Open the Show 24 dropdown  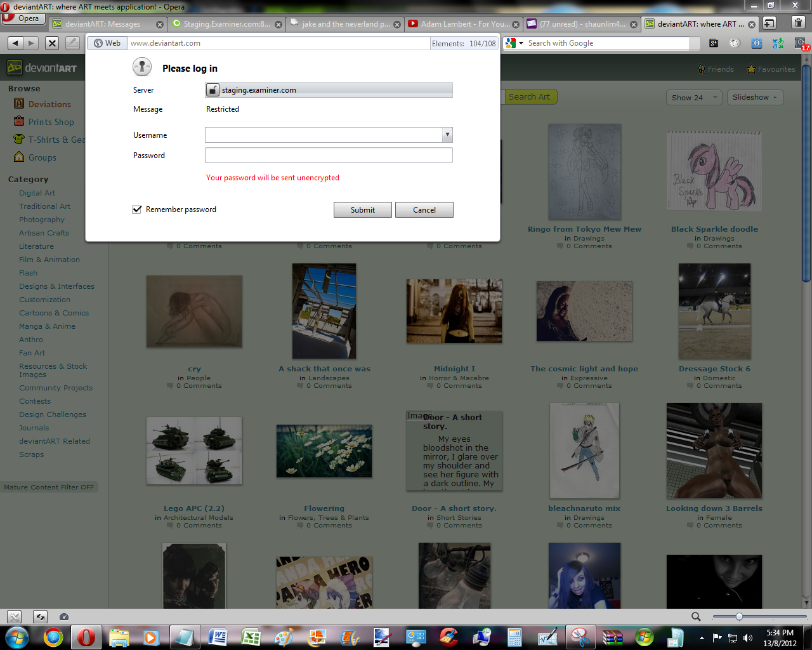click(694, 97)
